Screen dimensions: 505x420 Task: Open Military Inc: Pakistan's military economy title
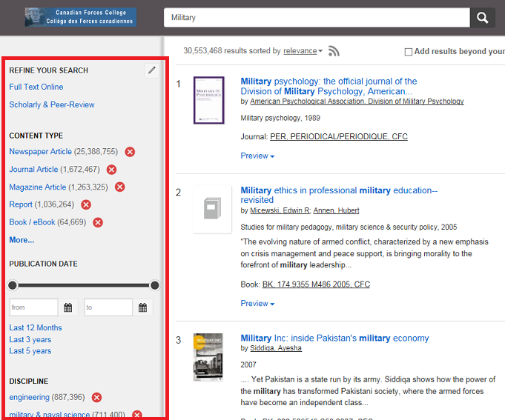coord(334,338)
